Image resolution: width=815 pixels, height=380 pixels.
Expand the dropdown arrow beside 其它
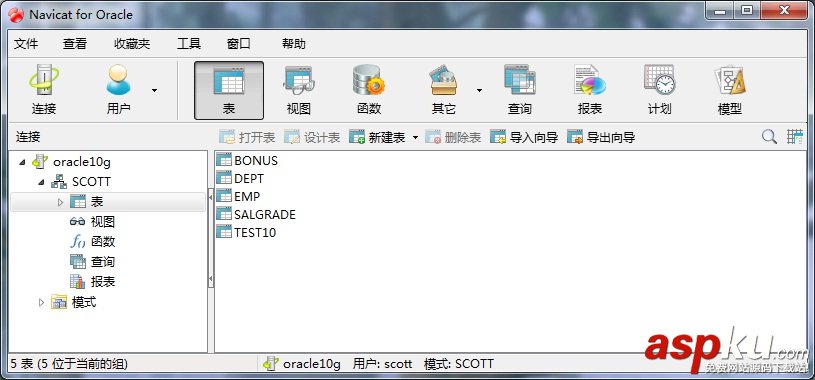click(x=479, y=90)
